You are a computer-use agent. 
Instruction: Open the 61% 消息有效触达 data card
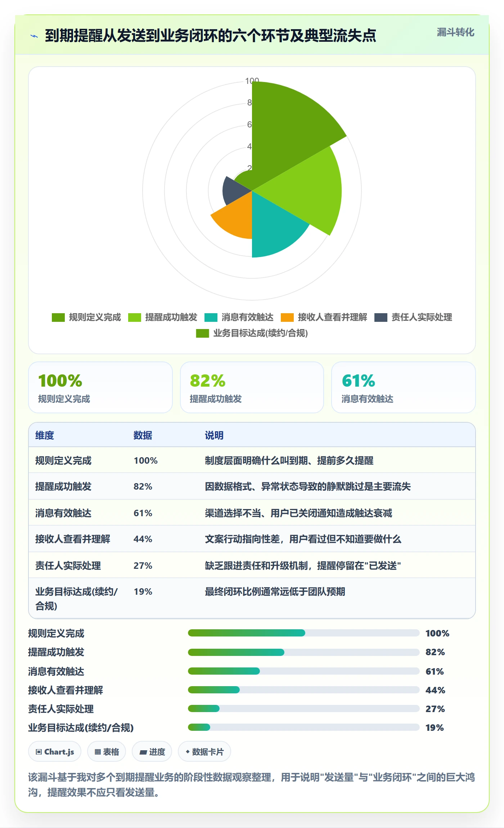tap(404, 387)
